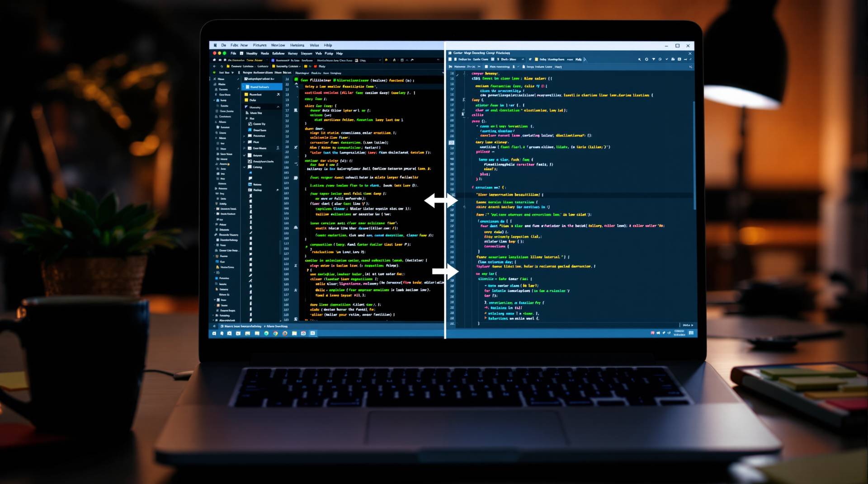
Task: Open the 'Vetvey' menu in the dark menu bar
Action: click(292, 53)
